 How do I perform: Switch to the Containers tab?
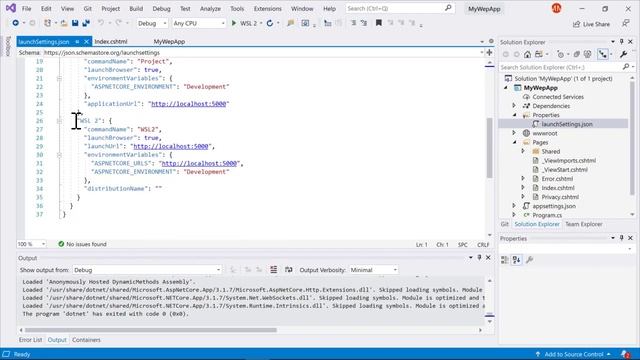coord(86,340)
